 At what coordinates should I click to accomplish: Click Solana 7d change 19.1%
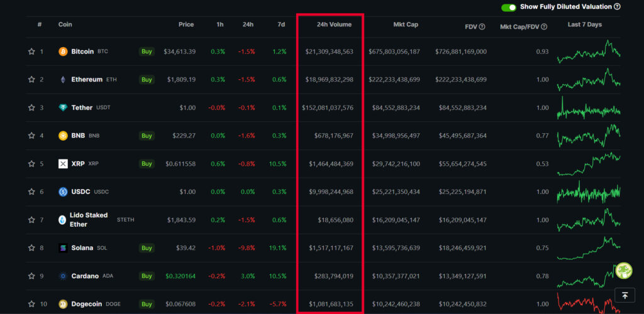point(277,248)
